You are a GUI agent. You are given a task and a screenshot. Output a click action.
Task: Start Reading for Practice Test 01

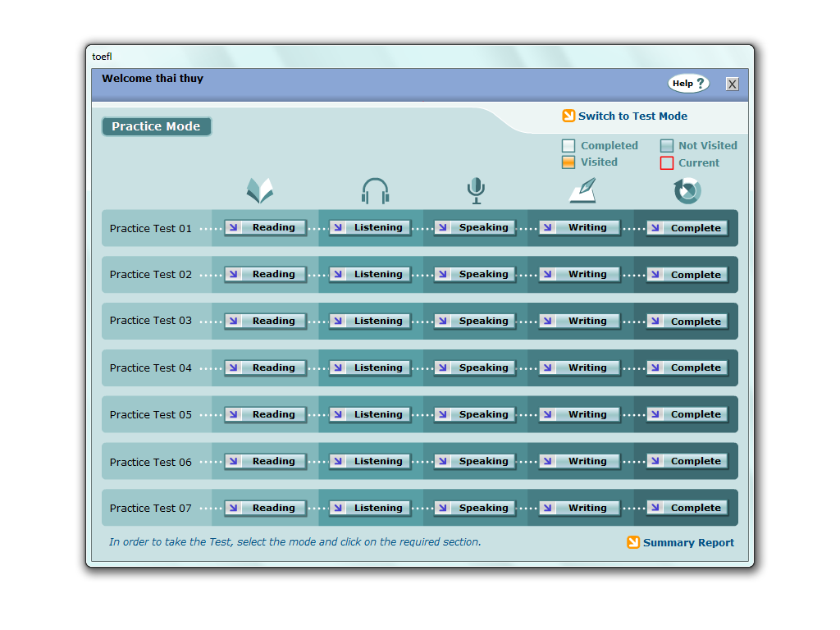[x=265, y=228]
